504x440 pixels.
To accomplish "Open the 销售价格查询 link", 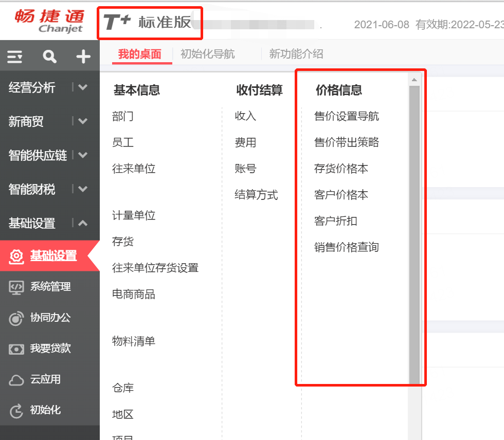I will coord(347,247).
